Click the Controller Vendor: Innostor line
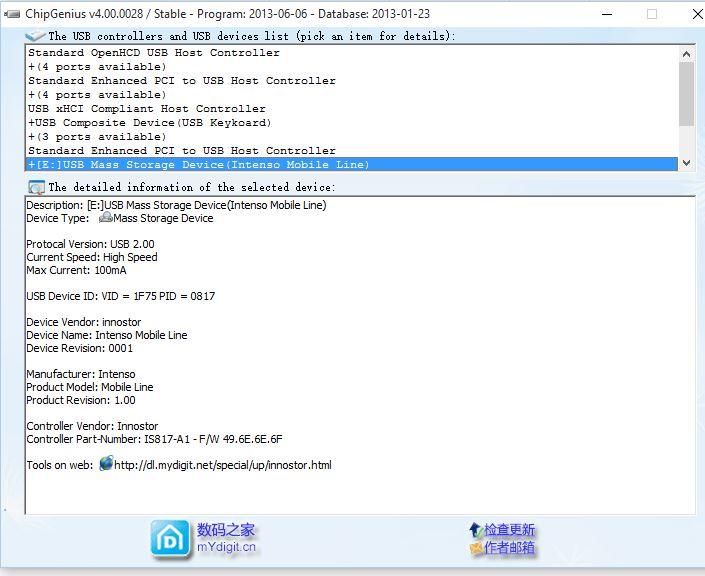The height and width of the screenshot is (576, 705). pos(92,426)
